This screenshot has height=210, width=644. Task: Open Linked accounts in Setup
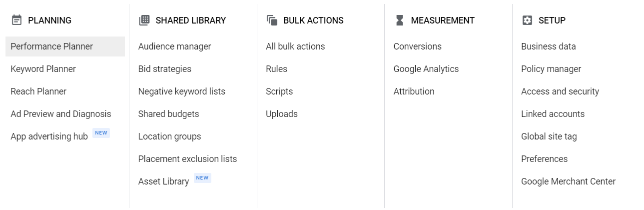(x=553, y=114)
